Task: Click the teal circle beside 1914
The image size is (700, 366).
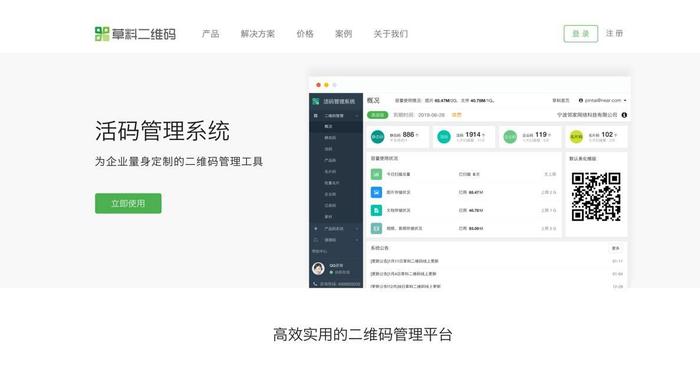Action: (444, 137)
